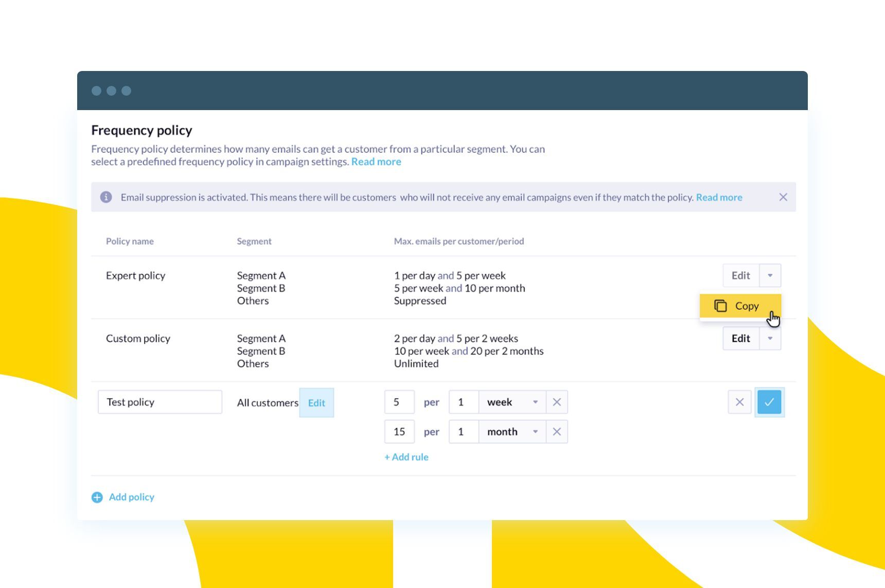Click the Segment column header
Screen dimensions: 885x588
click(x=254, y=241)
